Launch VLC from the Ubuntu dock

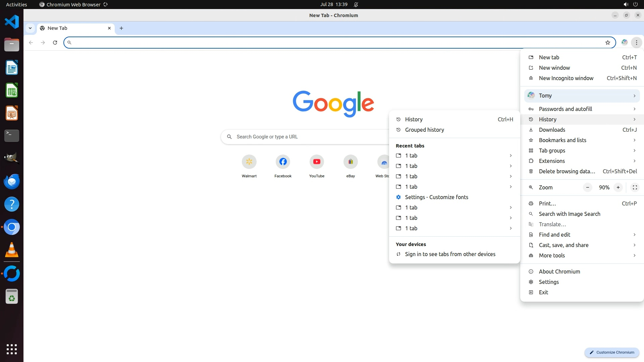click(11, 250)
